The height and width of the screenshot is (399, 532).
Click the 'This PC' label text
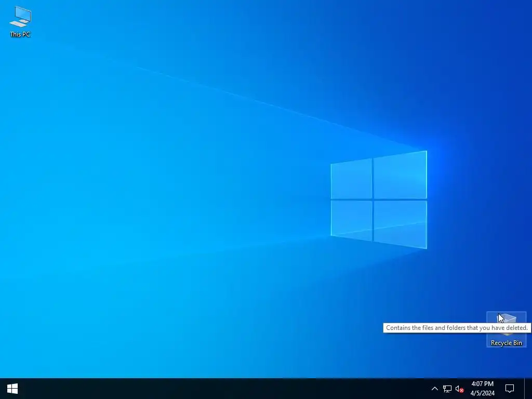click(x=20, y=34)
